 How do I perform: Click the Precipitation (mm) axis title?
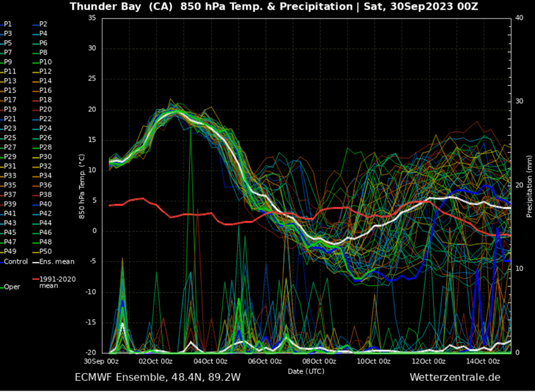coord(529,186)
